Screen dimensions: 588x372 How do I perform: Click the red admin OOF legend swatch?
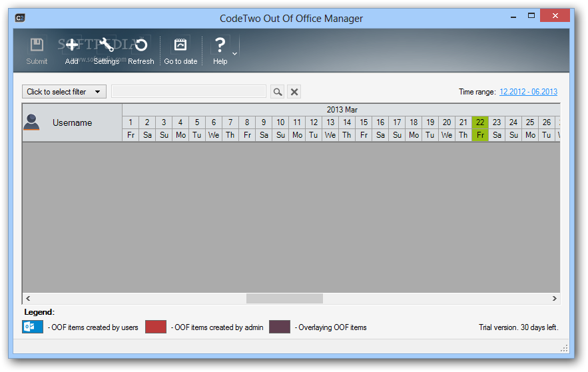tap(156, 327)
